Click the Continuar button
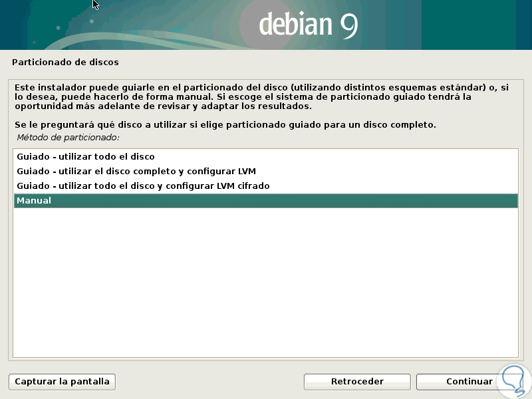Viewport: 532px width, 399px height. point(469,382)
